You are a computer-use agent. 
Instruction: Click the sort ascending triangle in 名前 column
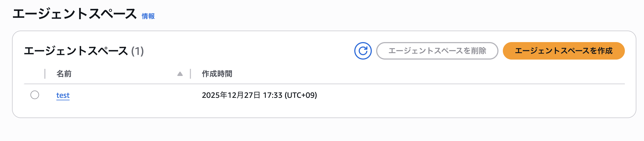pos(180,74)
